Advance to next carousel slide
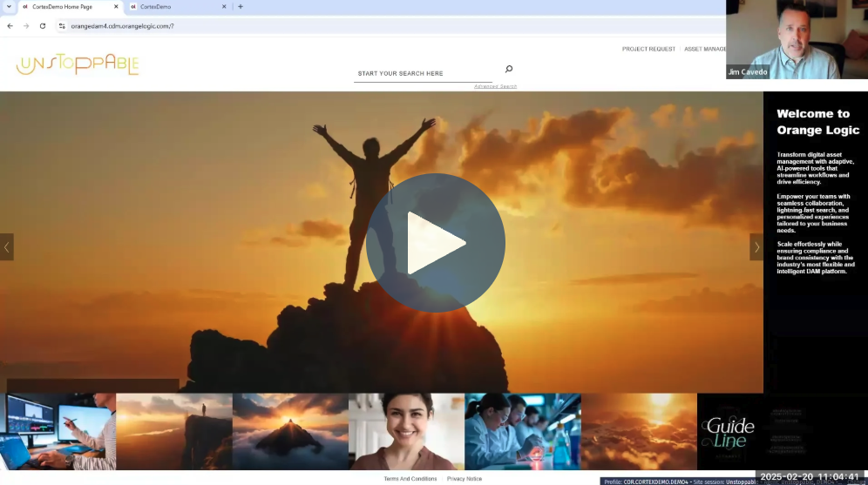The image size is (868, 485). click(756, 246)
